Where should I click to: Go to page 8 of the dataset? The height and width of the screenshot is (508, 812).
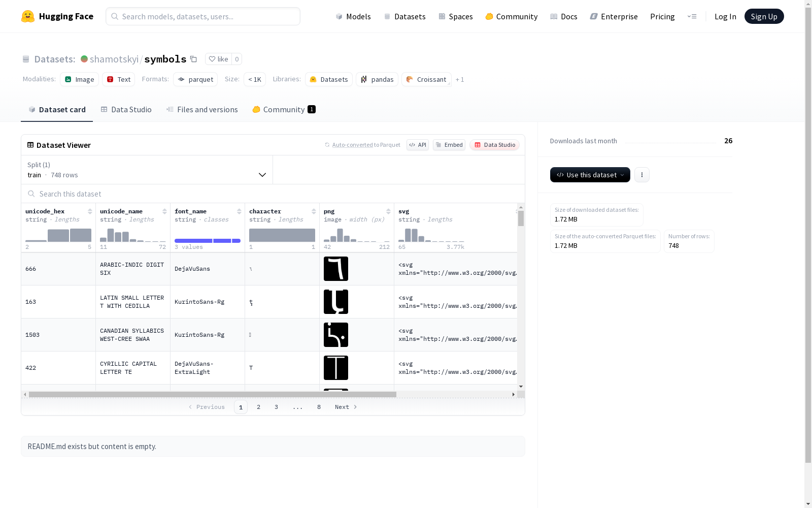pyautogui.click(x=319, y=407)
